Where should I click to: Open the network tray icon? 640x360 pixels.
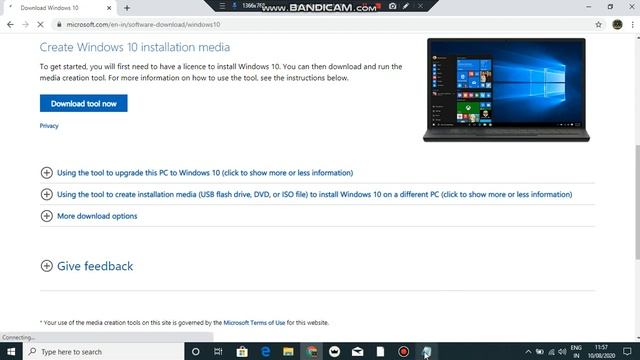(551, 351)
